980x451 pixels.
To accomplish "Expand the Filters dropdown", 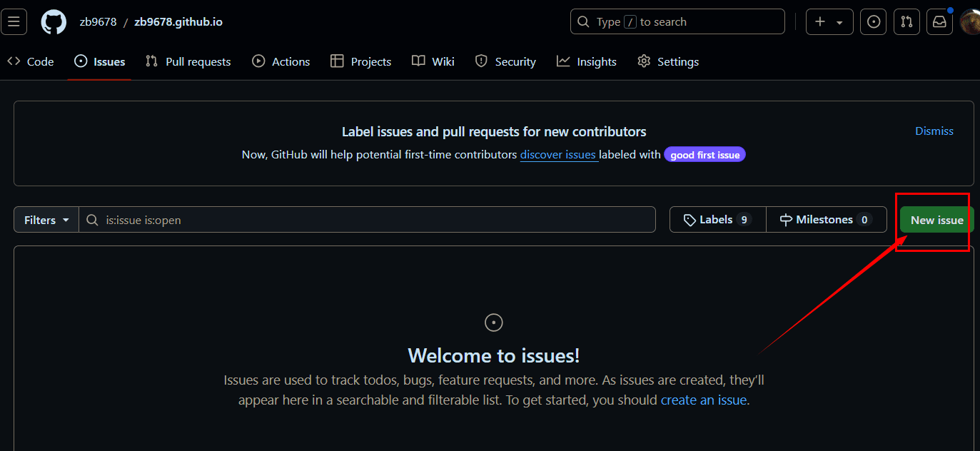I will 46,220.
